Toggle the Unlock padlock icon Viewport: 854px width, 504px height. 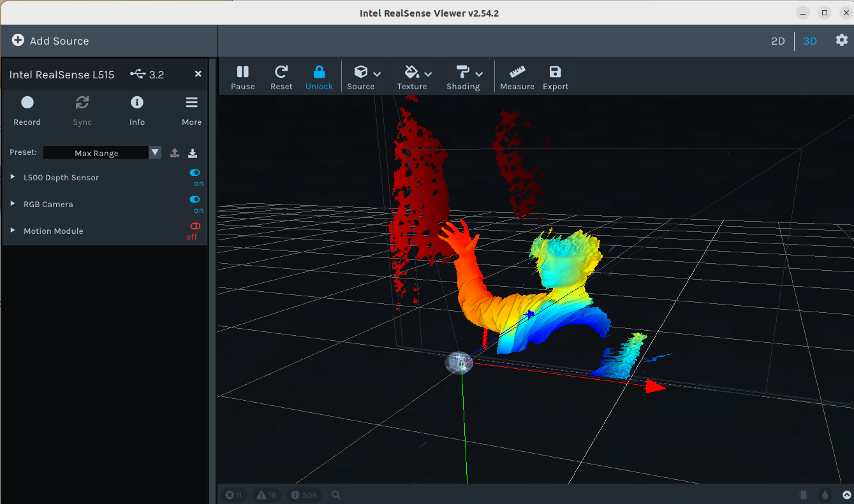(320, 72)
